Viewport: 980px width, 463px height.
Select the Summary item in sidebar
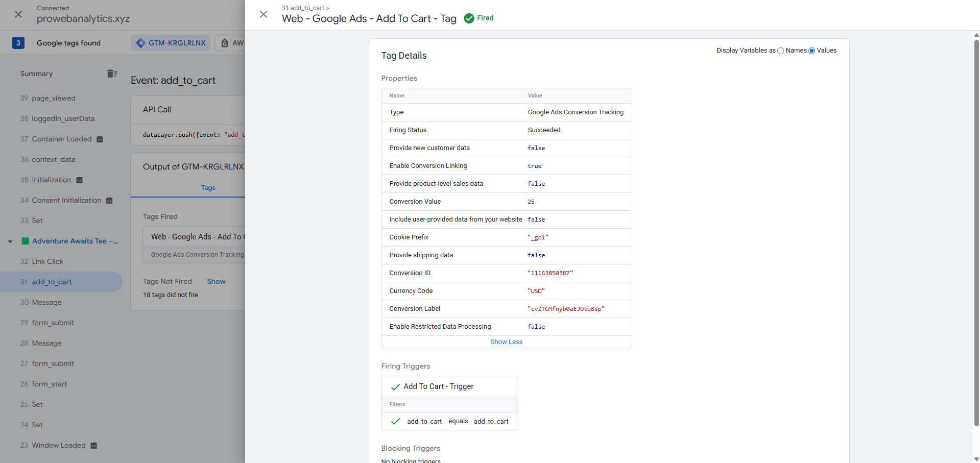[x=36, y=74]
